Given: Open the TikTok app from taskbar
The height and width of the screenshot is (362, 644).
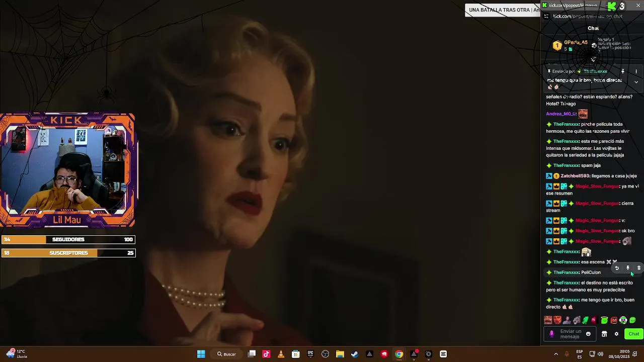Looking at the screenshot, I should (266, 354).
